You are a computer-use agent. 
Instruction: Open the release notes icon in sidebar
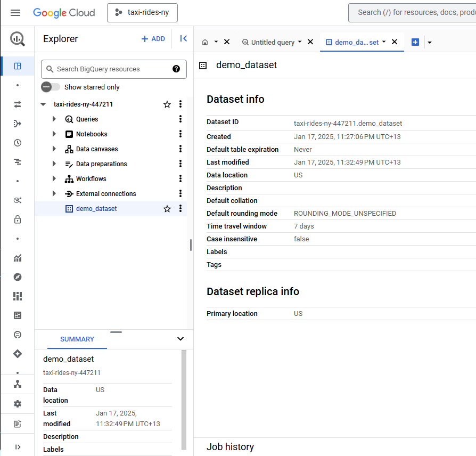click(x=18, y=424)
